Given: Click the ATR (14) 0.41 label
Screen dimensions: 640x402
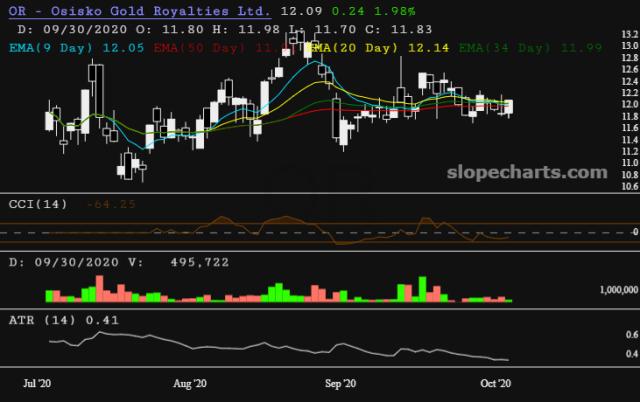Looking at the screenshot, I should (64, 320).
